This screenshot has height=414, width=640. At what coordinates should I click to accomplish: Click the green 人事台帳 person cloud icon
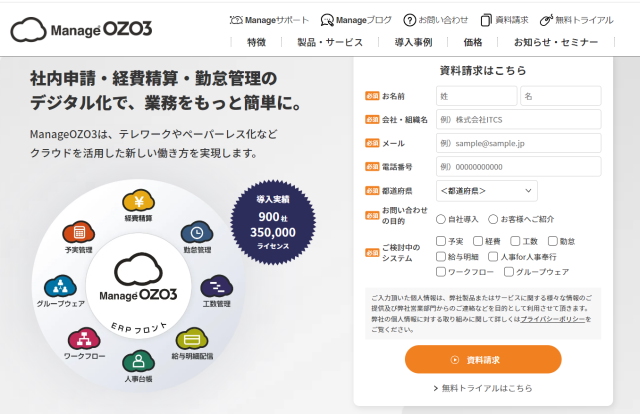point(138,361)
